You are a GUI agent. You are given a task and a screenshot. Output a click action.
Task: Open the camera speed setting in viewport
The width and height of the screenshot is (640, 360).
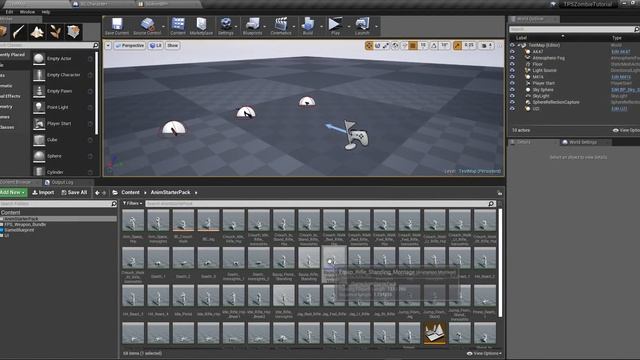[486, 46]
